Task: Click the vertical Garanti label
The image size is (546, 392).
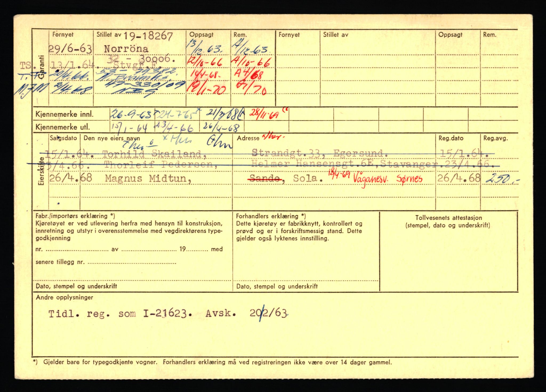Action: point(41,67)
